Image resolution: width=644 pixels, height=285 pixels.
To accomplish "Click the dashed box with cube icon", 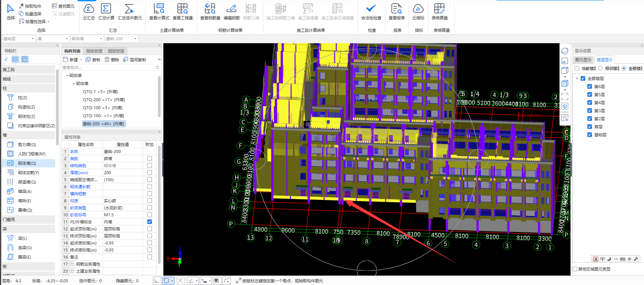I will point(565,106).
